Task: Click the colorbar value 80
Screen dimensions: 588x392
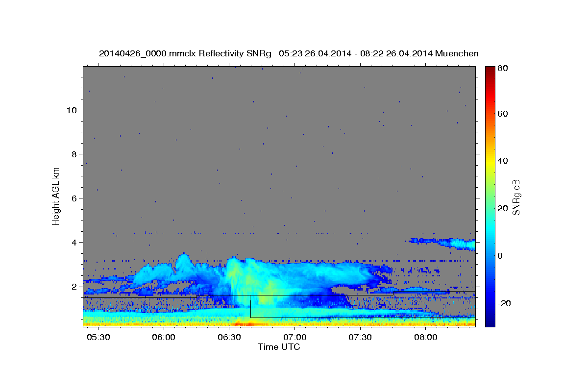Action: (502, 69)
